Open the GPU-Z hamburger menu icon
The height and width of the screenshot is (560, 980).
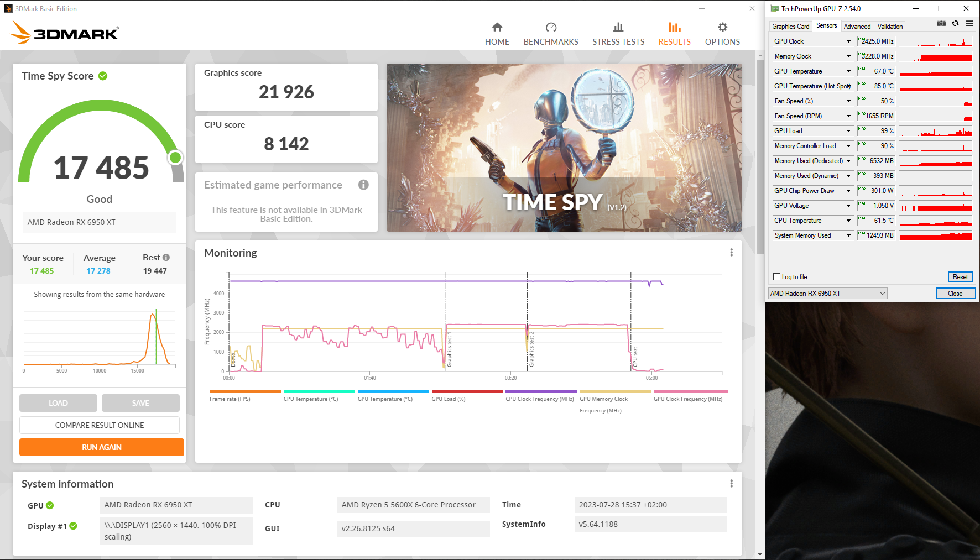[969, 24]
